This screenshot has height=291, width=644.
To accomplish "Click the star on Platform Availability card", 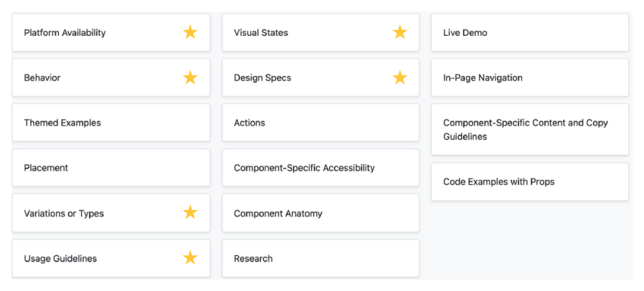I will click(x=190, y=32).
